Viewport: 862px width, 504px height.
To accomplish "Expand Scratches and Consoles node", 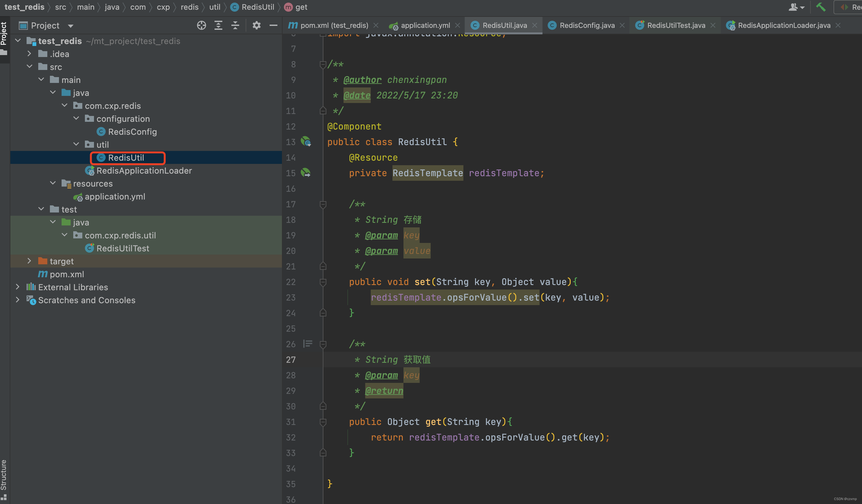I will (x=17, y=300).
